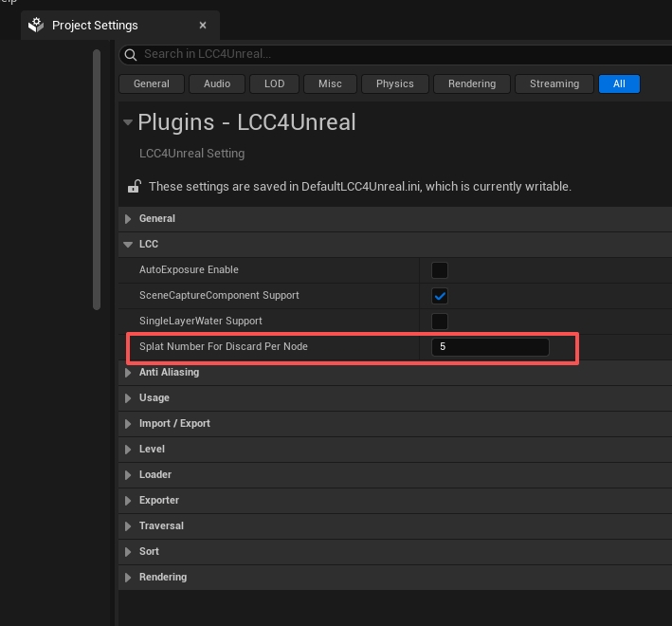Click the Splat Number For Discard Per Node label
Image resolution: width=672 pixels, height=626 pixels.
[x=224, y=346]
